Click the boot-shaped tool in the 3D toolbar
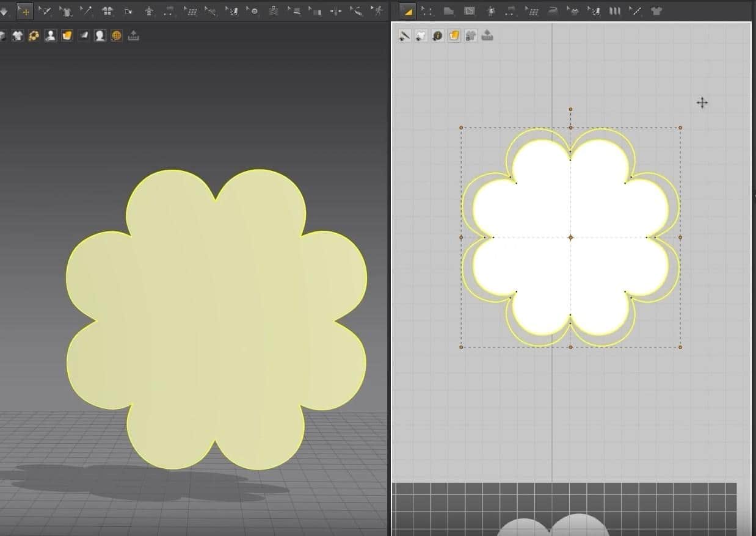 click(233, 11)
